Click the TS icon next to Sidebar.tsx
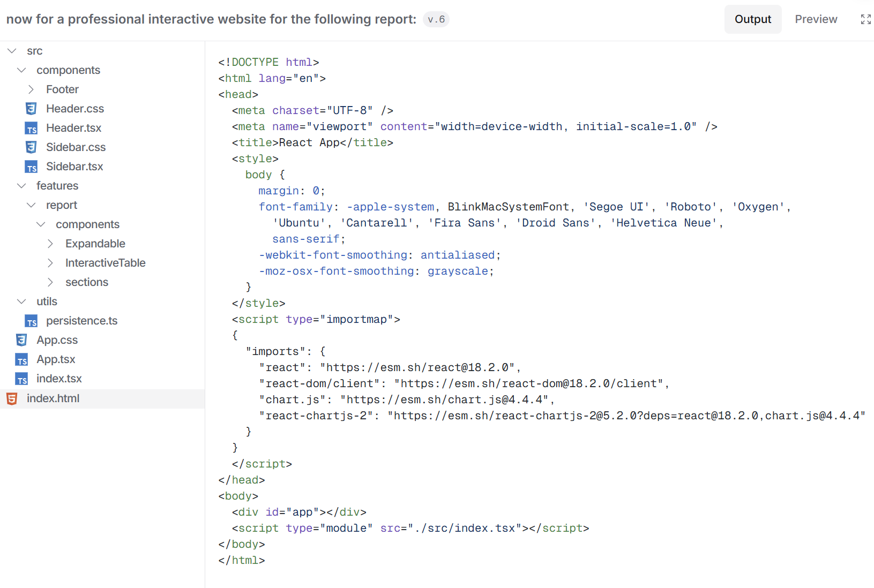The width and height of the screenshot is (874, 588). tap(31, 167)
